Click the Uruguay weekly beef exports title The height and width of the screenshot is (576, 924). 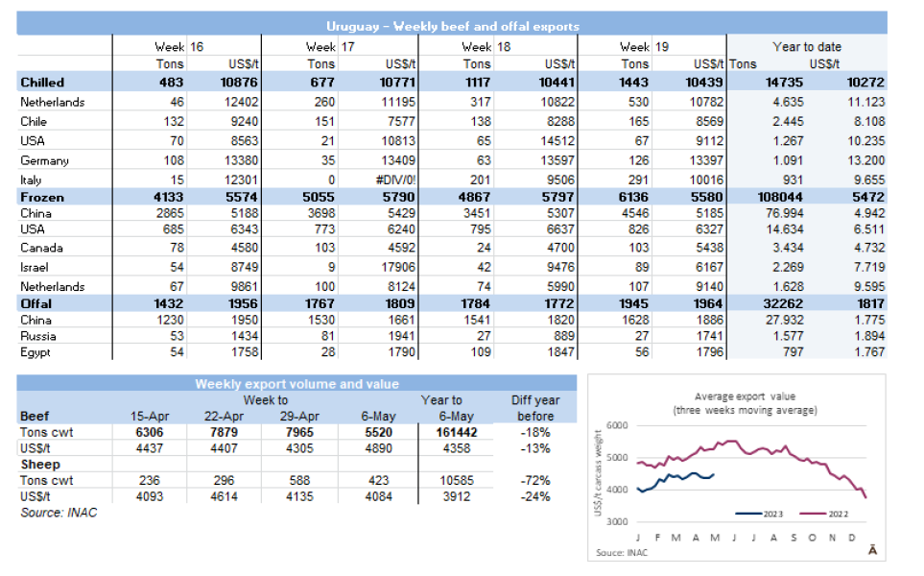tap(452, 26)
